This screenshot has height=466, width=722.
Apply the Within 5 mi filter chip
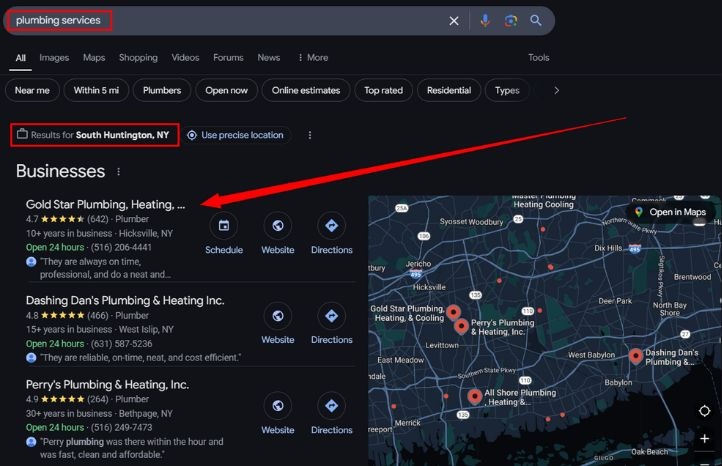96,90
